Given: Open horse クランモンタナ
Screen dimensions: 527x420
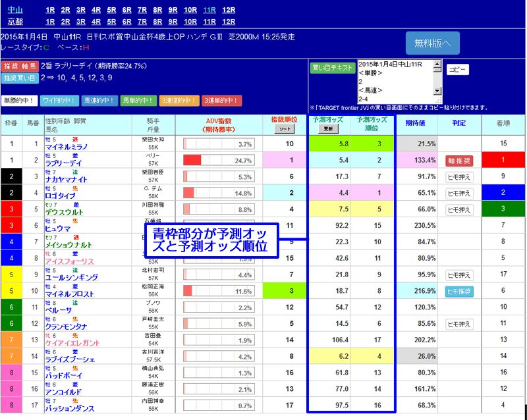Looking at the screenshot, I should (x=67, y=327).
